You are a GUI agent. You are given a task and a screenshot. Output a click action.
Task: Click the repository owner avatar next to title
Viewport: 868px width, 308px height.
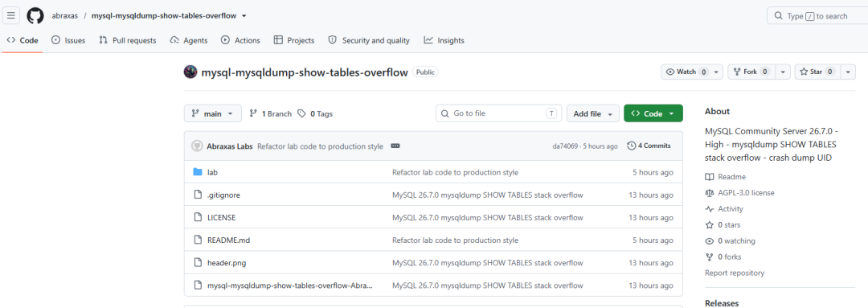point(190,72)
